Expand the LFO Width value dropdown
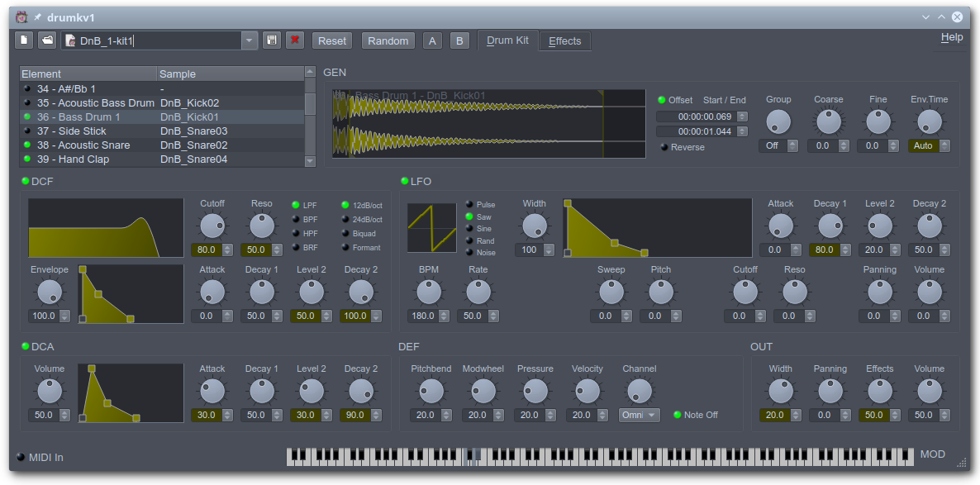This screenshot has height=485, width=980. pos(548,250)
